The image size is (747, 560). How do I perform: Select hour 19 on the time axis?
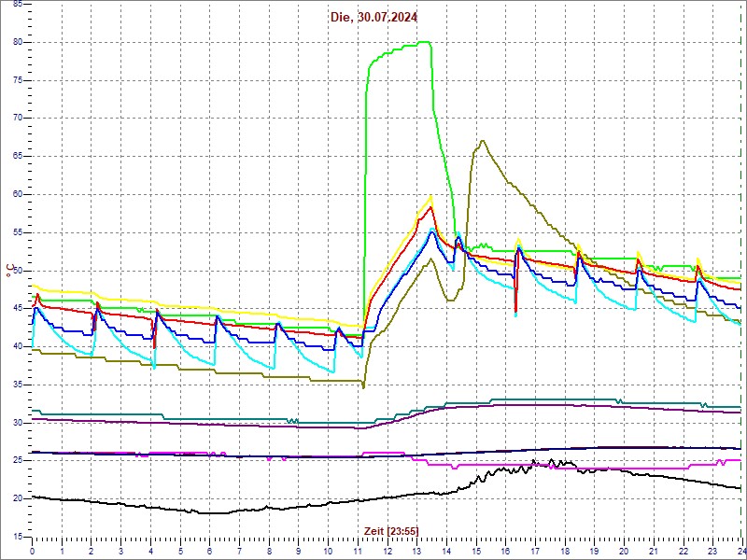594,551
